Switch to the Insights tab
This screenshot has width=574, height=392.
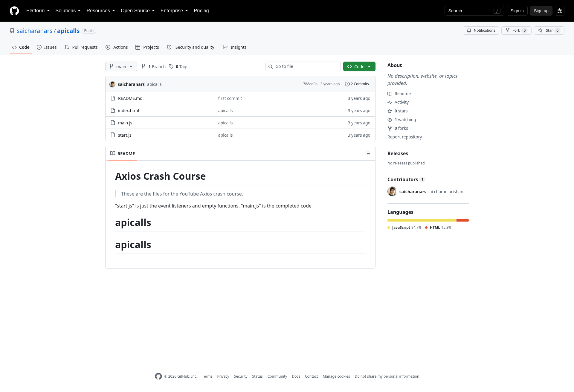pos(235,47)
